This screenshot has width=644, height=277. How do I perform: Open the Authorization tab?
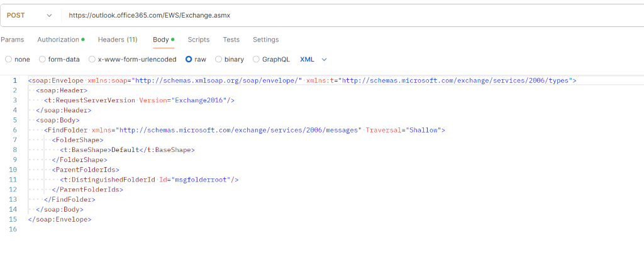(x=61, y=40)
